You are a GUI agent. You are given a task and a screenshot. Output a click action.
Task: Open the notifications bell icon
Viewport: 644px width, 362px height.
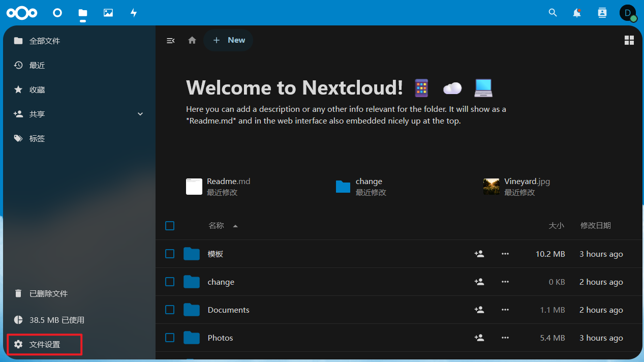coord(577,13)
